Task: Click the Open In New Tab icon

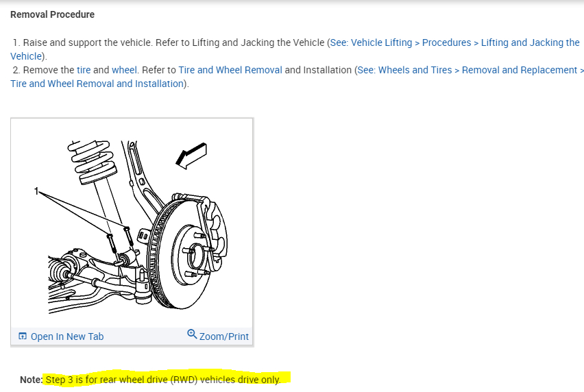Action: (23, 336)
